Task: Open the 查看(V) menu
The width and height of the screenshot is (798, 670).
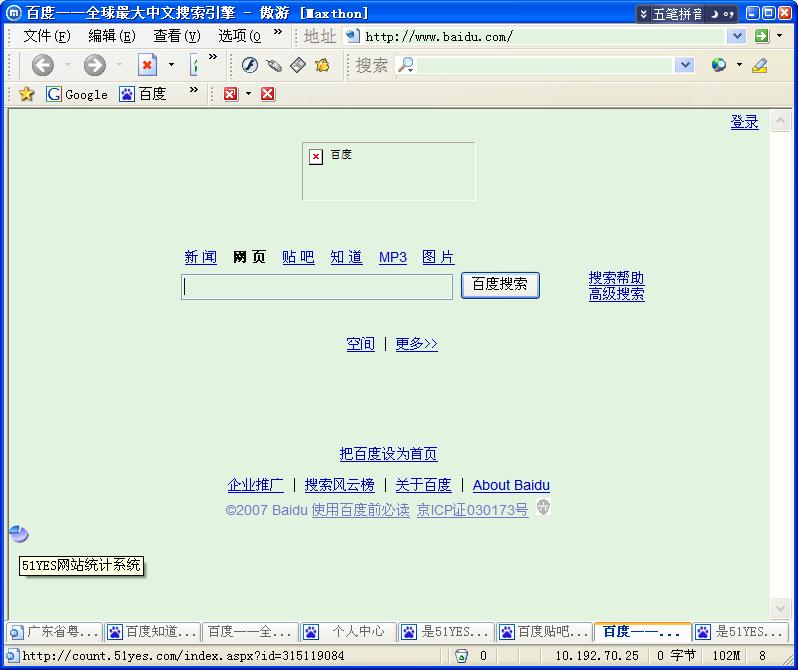Action: [177, 36]
